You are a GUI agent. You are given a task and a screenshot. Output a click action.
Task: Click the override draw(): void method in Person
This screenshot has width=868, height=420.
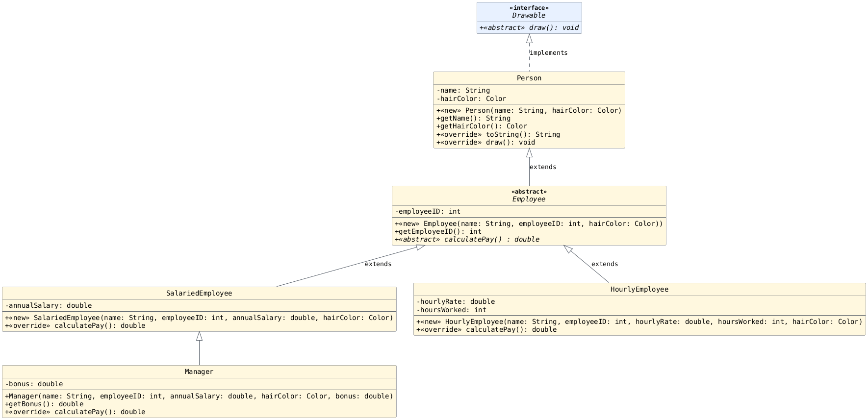485,143
